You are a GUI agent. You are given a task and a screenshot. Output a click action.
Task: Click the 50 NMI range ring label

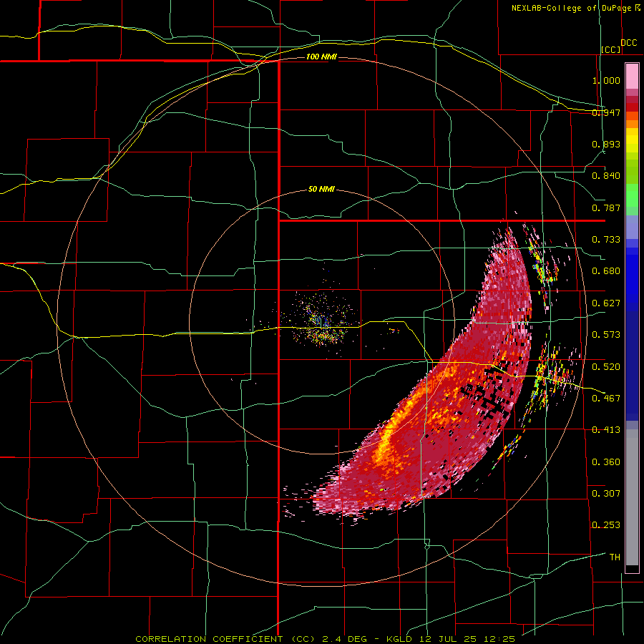[x=321, y=189]
